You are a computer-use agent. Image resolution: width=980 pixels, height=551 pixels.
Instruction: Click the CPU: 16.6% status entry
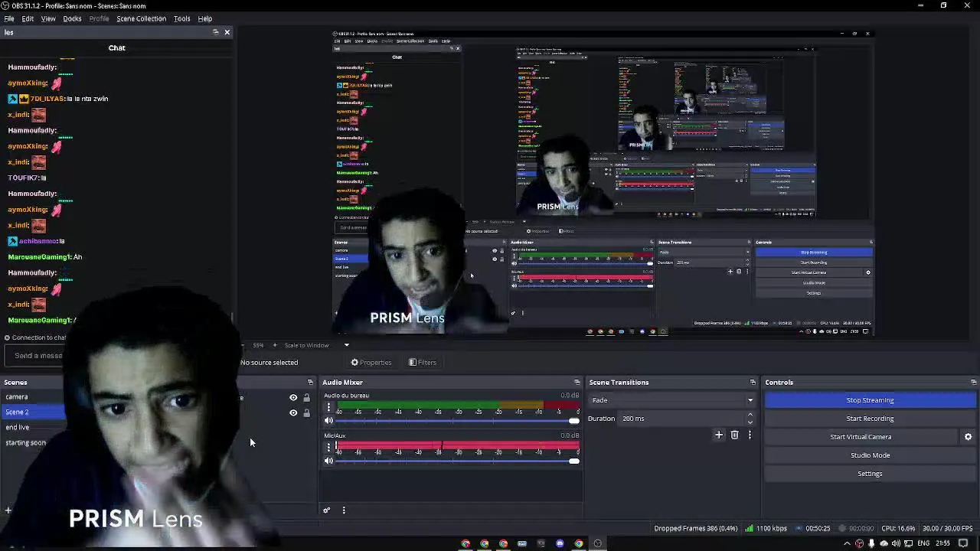coord(898,528)
